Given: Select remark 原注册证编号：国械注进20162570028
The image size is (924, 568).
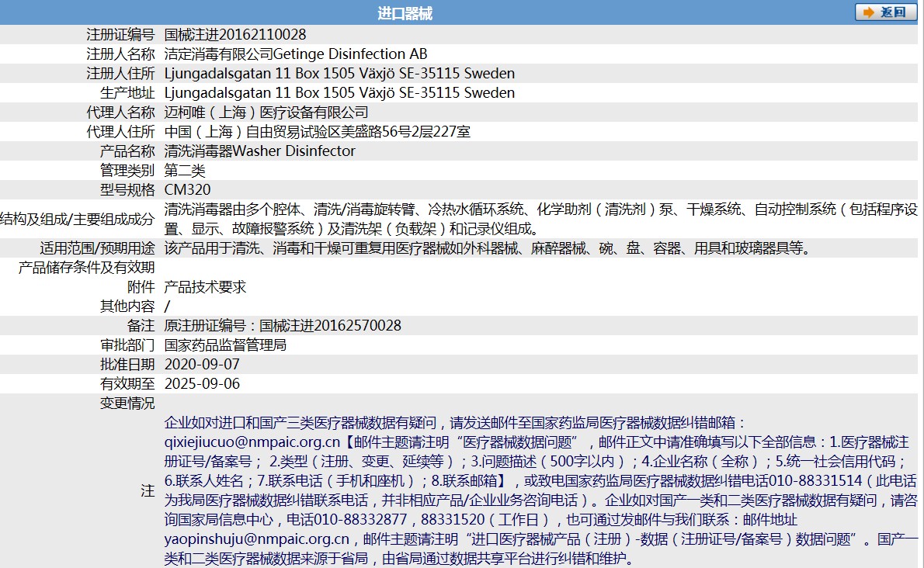Looking at the screenshot, I should point(283,326).
